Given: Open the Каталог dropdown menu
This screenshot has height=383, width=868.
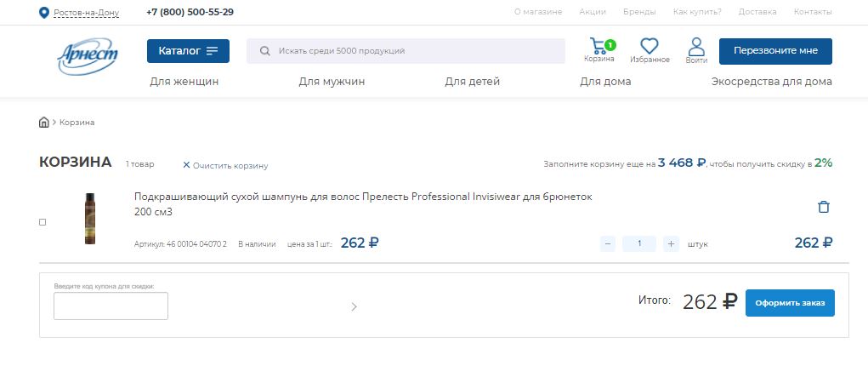Looking at the screenshot, I should 188,51.
